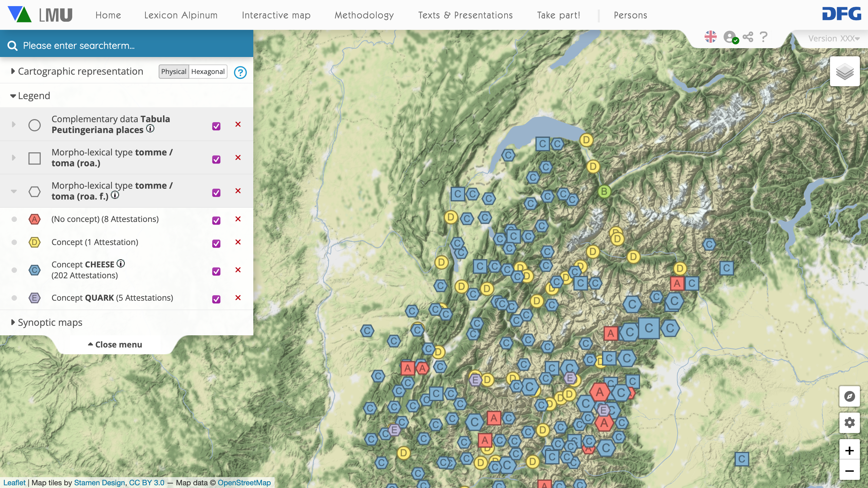Toggle Concept QUARK visibility checkbox
The height and width of the screenshot is (488, 868).
point(216,299)
